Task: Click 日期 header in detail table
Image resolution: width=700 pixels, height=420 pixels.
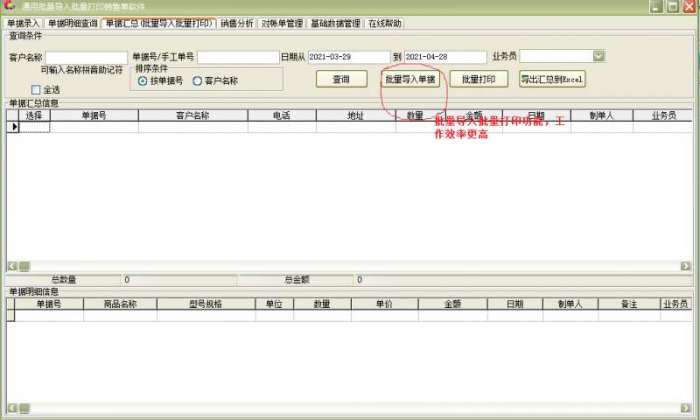Action: [515, 304]
